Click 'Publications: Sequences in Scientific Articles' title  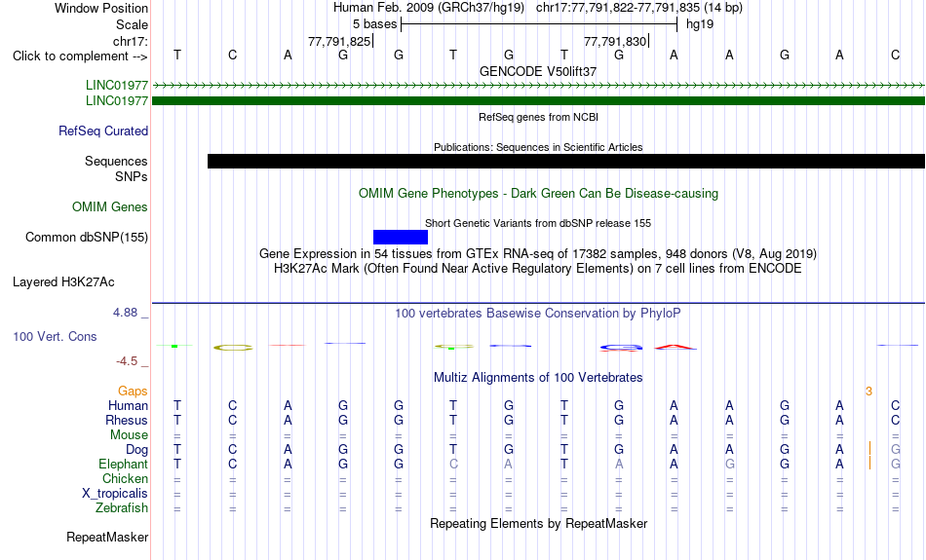pyautogui.click(x=538, y=147)
